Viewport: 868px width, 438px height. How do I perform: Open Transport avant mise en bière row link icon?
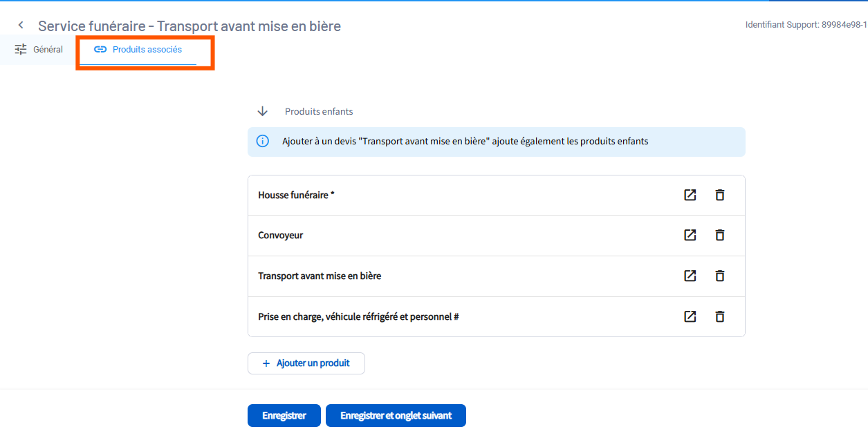pos(690,276)
